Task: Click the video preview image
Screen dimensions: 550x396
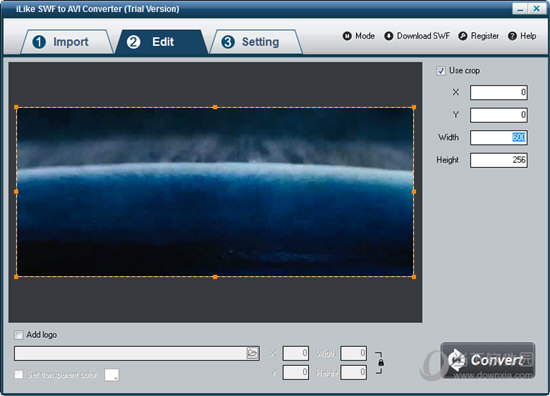Action: tap(215, 192)
